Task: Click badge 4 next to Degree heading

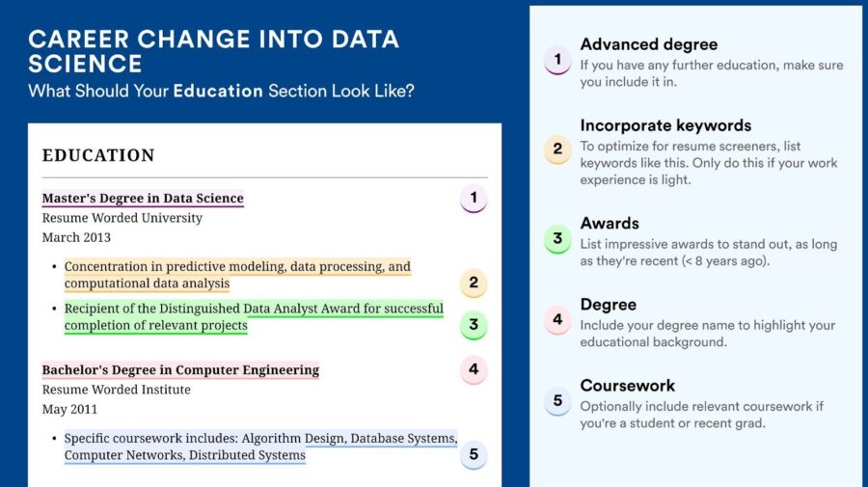Action: click(x=557, y=319)
